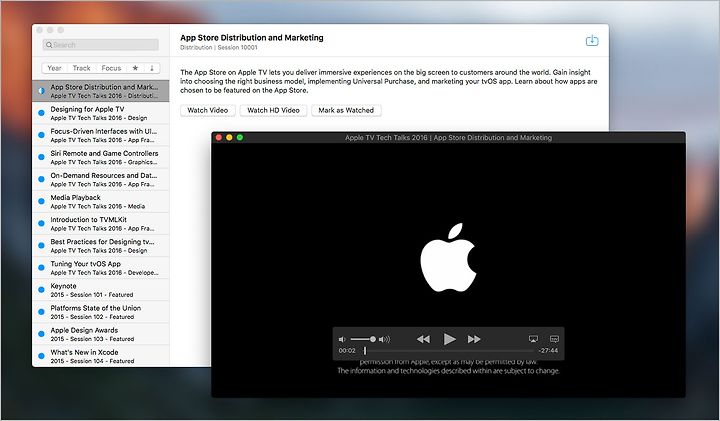Open the AirPlay icon in player
This screenshot has height=421, width=720.
(533, 339)
